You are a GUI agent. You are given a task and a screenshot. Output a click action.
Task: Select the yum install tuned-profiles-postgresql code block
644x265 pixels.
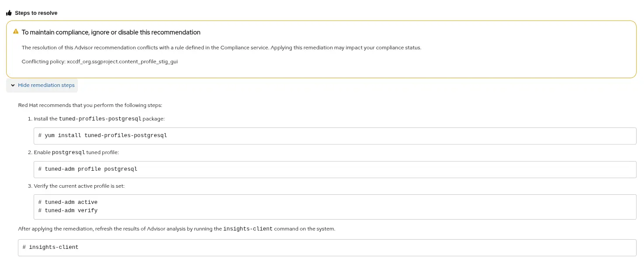335,136
